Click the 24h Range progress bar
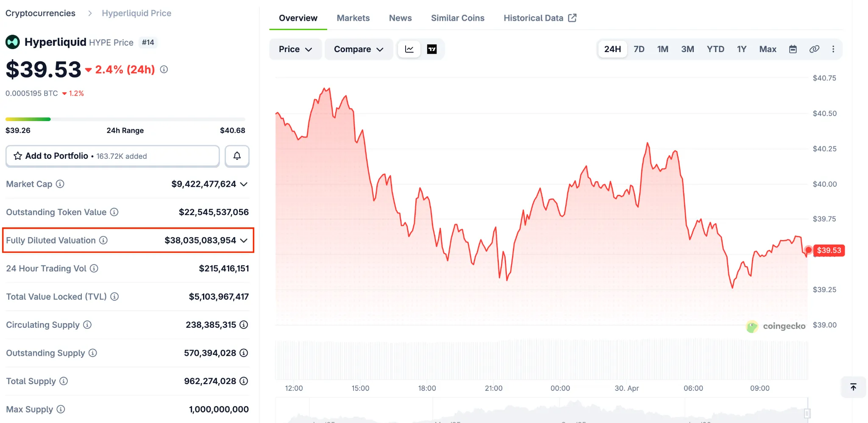The height and width of the screenshot is (423, 868). click(x=125, y=119)
